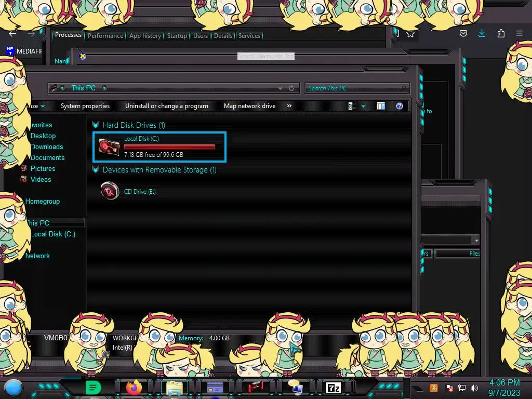Open Pocket shield icon in Firefox

(x=463, y=33)
